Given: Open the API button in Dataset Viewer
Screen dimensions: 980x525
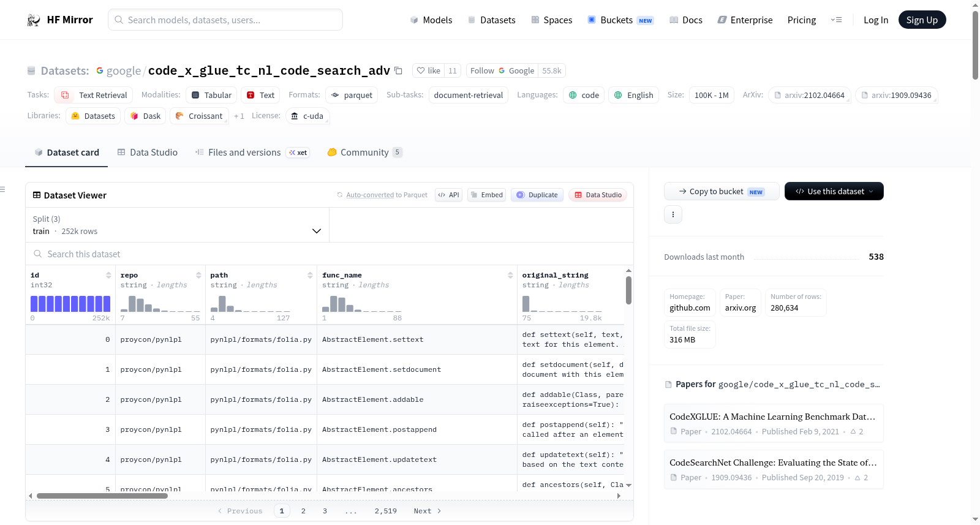Looking at the screenshot, I should tap(448, 195).
